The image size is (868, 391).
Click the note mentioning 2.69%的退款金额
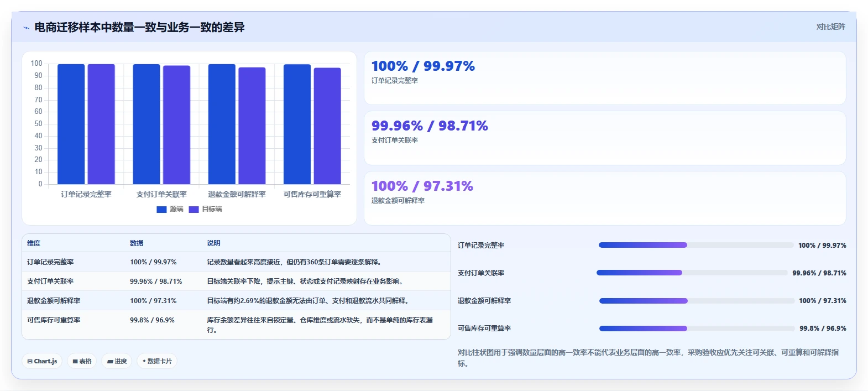309,301
